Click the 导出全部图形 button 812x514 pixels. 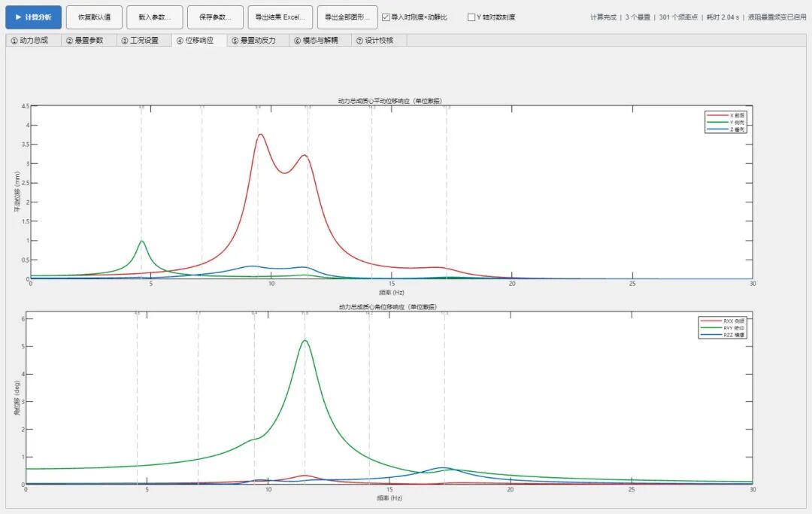pyautogui.click(x=347, y=17)
